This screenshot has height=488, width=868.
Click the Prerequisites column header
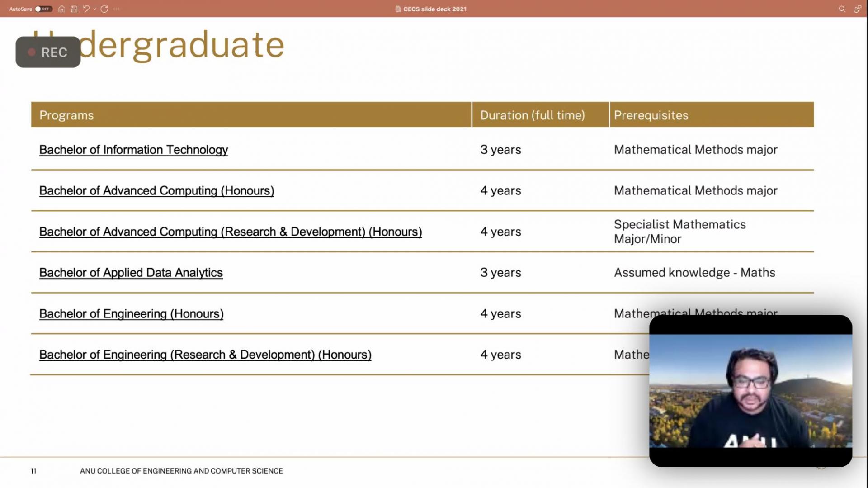click(712, 115)
